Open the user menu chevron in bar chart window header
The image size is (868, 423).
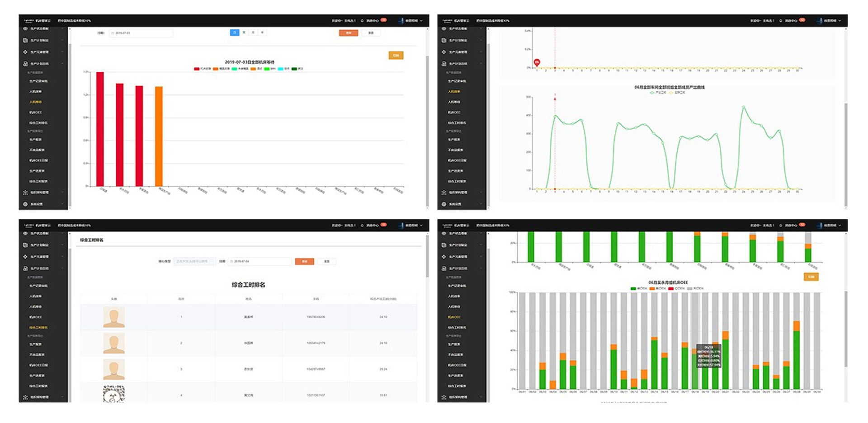[421, 21]
